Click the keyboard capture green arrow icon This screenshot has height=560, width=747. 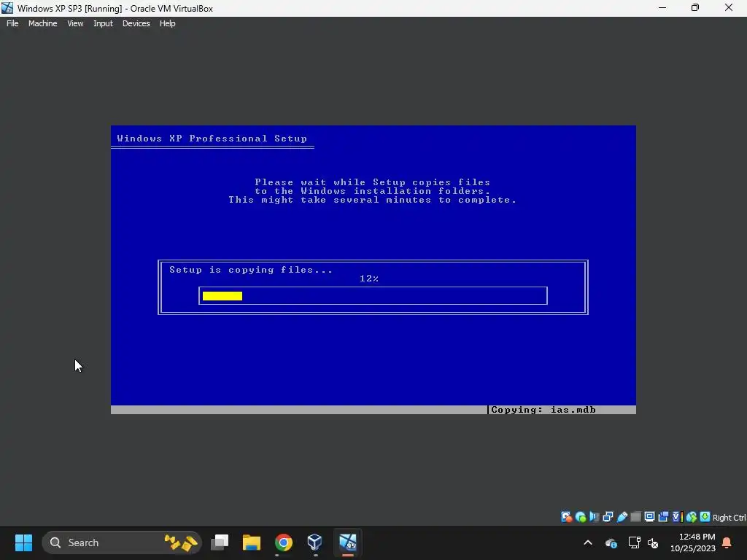tap(705, 517)
